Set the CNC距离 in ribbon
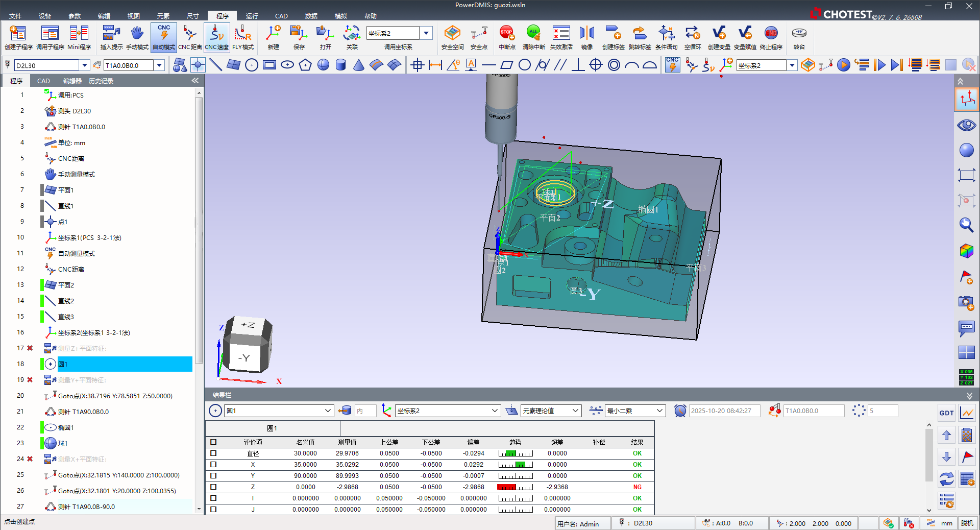The image size is (980, 530). tap(190, 37)
